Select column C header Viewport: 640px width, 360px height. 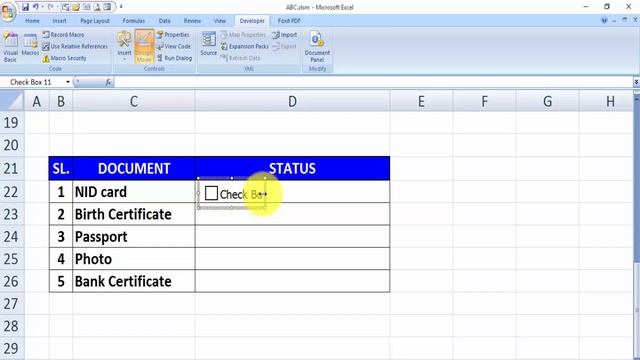pos(134,101)
